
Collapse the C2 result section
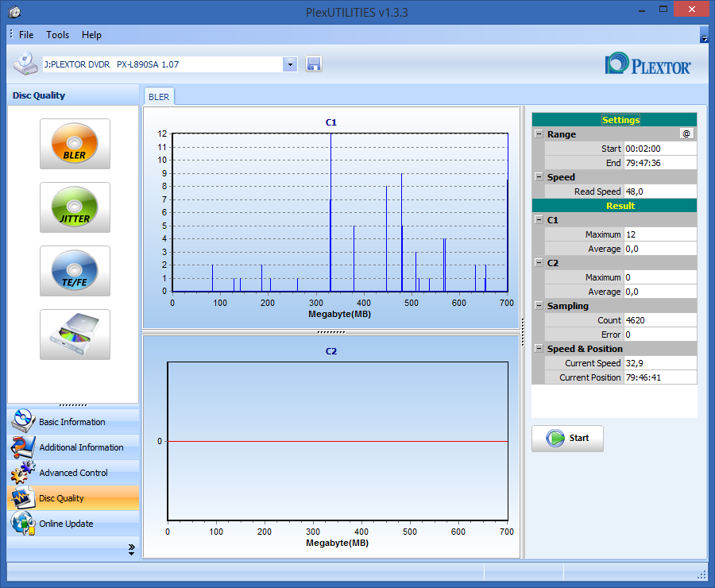(x=539, y=262)
